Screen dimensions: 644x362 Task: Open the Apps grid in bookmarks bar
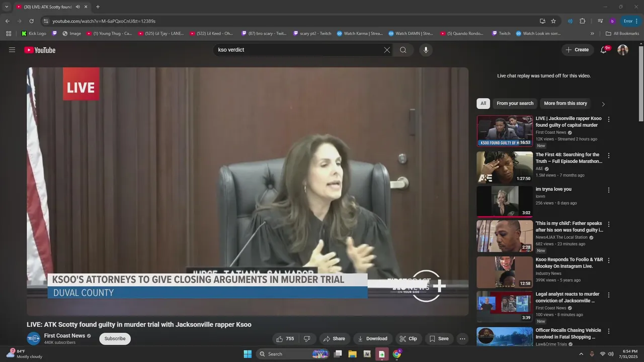click(x=9, y=34)
